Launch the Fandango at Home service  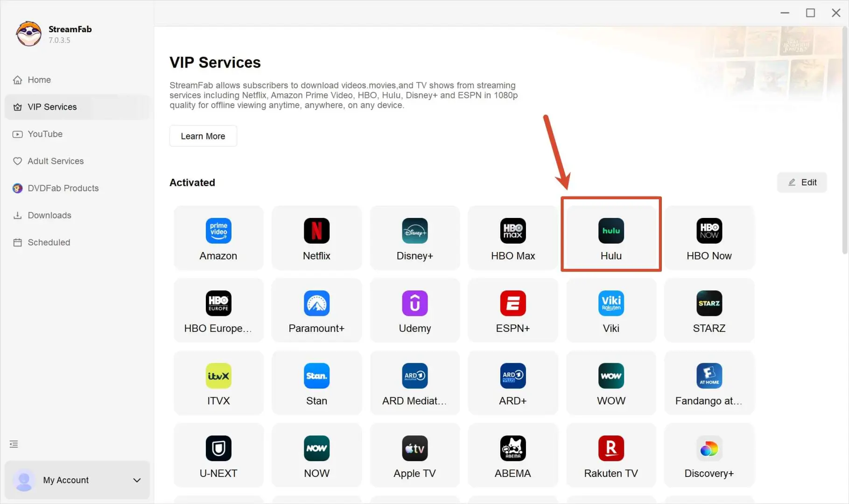click(709, 383)
